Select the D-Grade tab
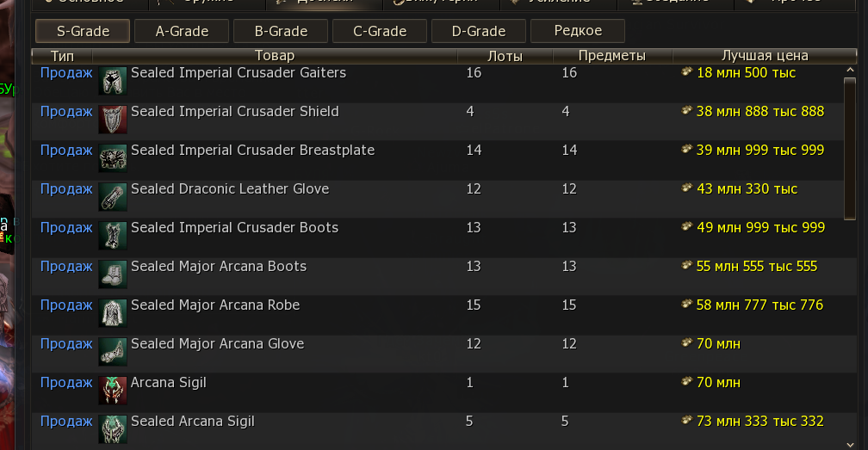The image size is (868, 450). [x=480, y=32]
